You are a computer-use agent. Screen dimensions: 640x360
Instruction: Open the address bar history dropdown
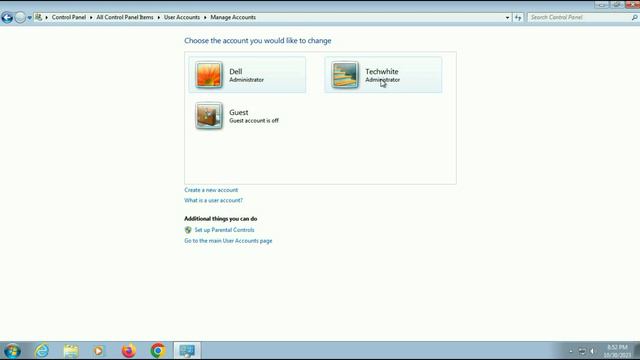point(507,18)
